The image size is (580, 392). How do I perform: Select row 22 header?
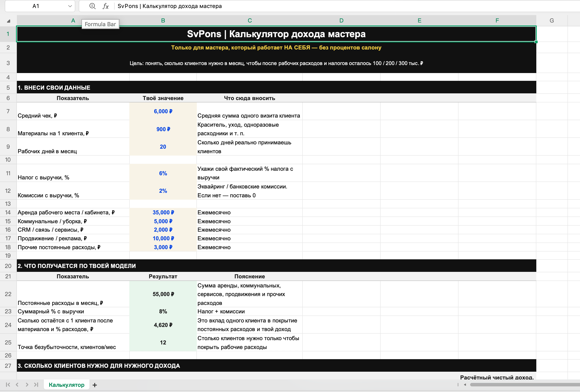[8, 294]
